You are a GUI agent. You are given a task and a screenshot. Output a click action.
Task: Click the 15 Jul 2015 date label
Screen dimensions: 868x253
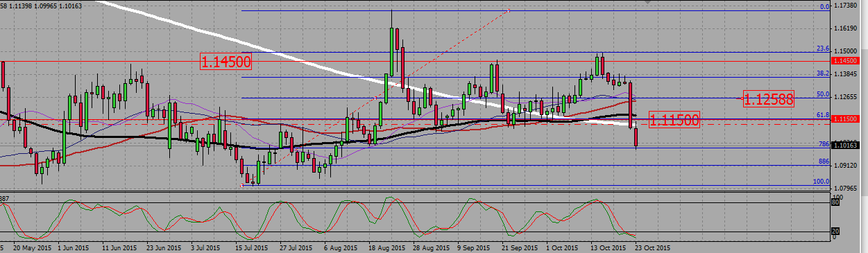tap(251, 247)
